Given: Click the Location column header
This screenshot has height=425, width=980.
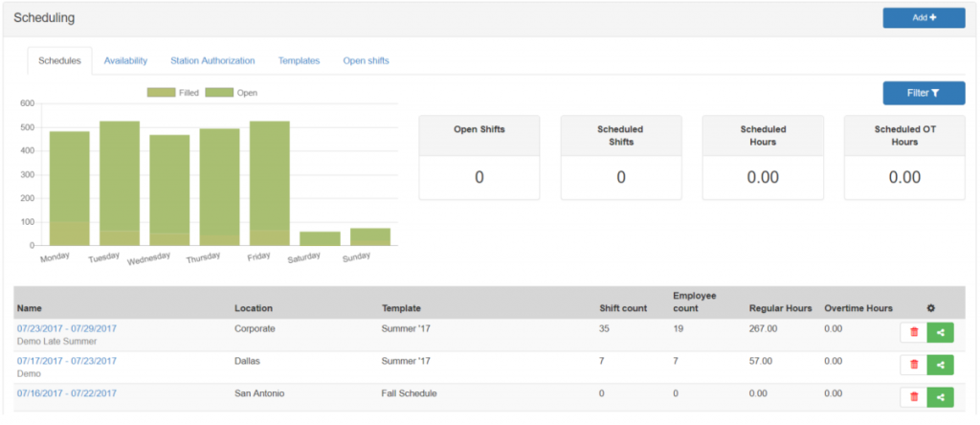Looking at the screenshot, I should tap(254, 308).
